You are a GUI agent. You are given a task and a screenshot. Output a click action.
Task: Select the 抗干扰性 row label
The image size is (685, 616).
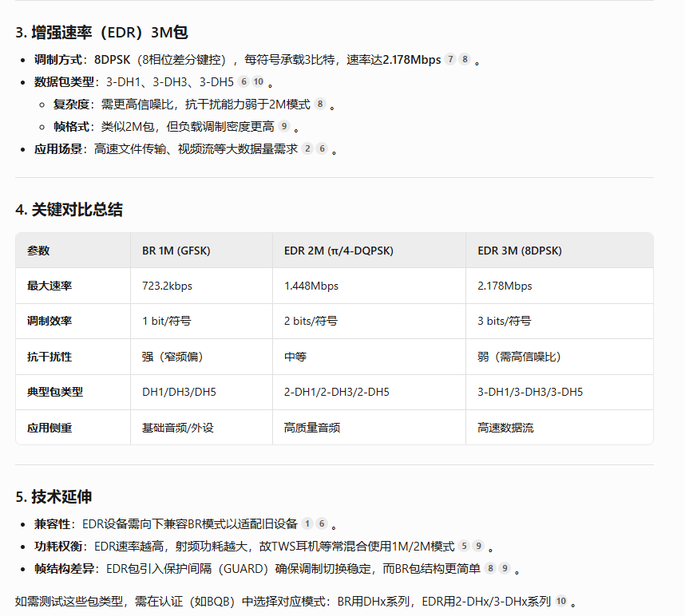click(49, 357)
